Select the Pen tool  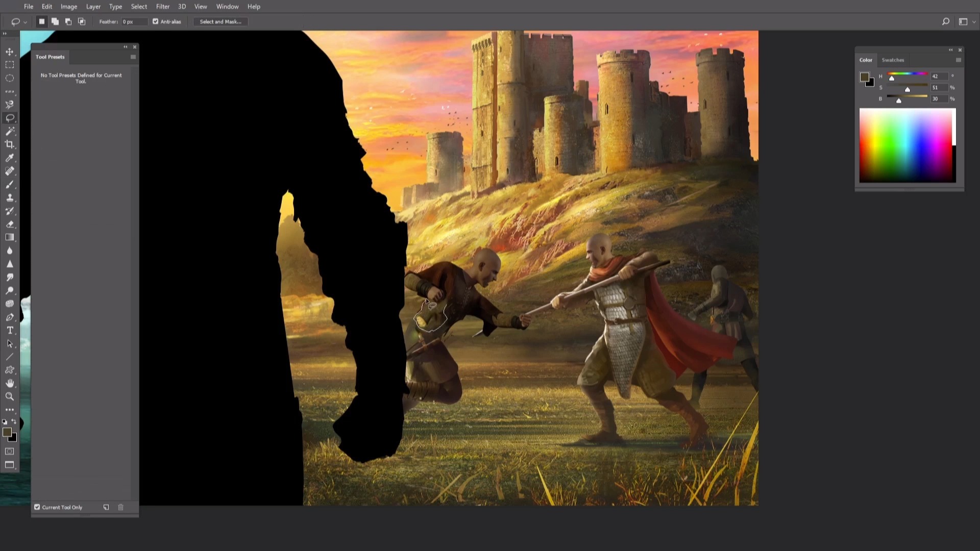coord(10,317)
